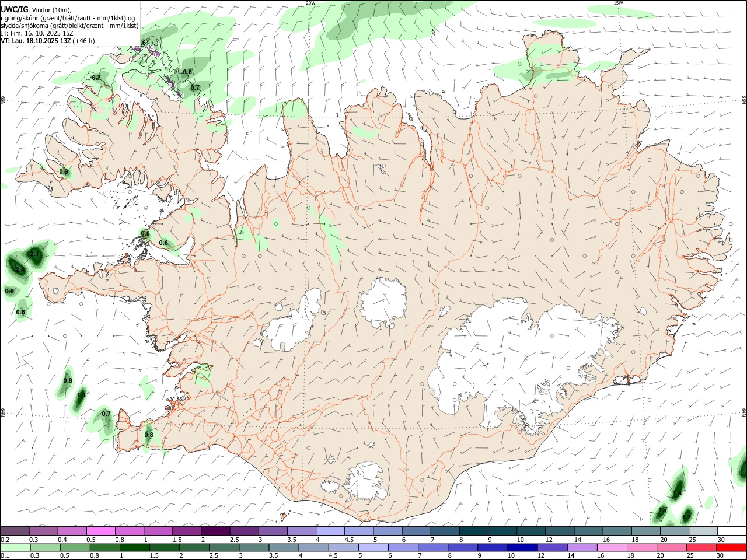
Task: Click the 20W longitude label
Action: pos(310,3)
